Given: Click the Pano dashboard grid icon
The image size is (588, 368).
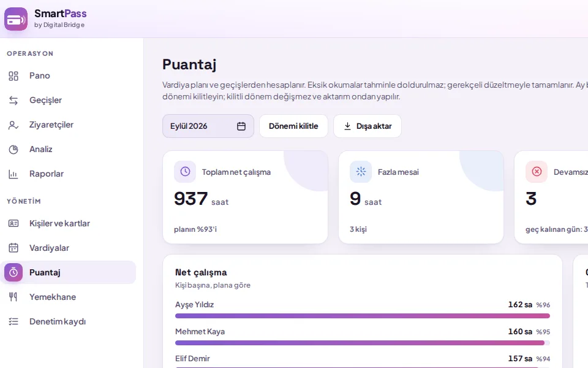Looking at the screenshot, I should click(x=13, y=76).
